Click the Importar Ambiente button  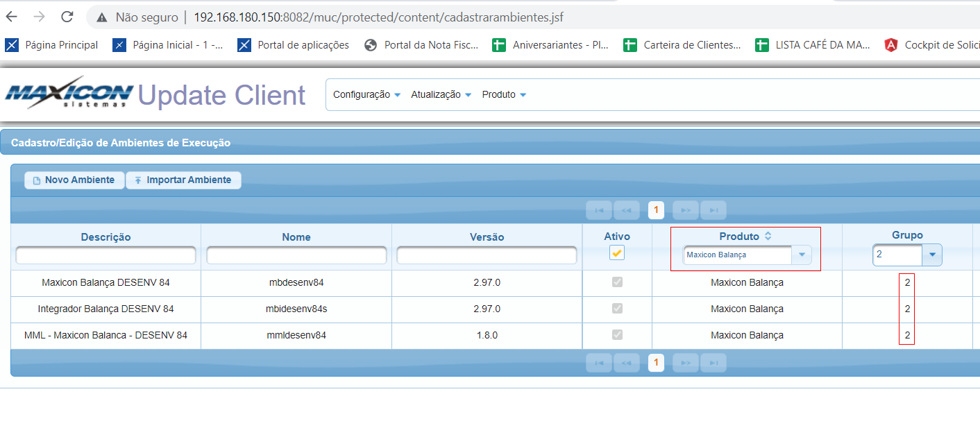coord(183,180)
